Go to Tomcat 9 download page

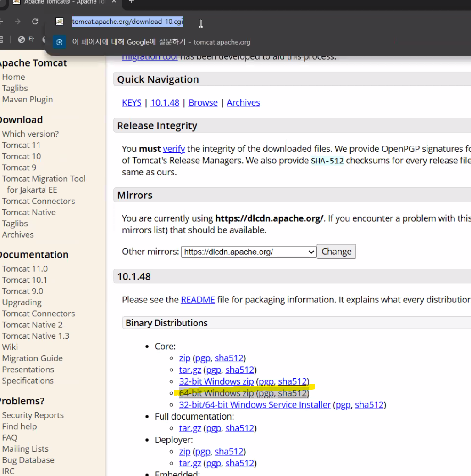[x=19, y=168]
